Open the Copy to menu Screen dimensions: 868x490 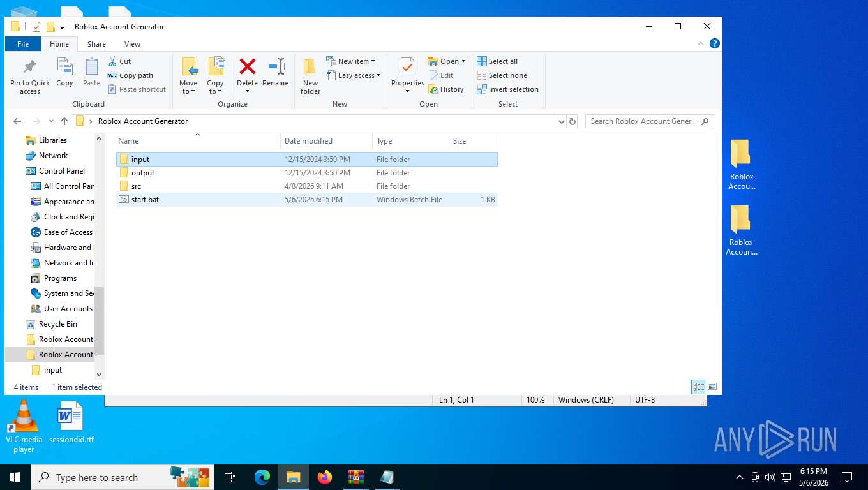[216, 76]
